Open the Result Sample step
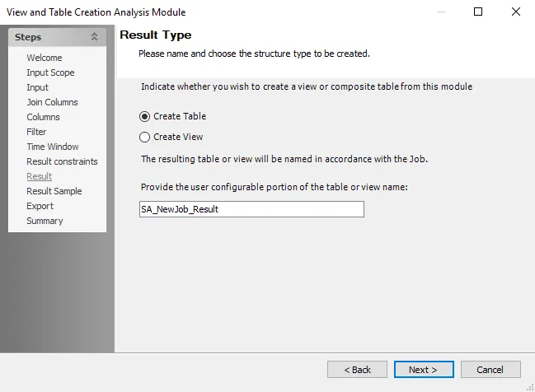 54,191
